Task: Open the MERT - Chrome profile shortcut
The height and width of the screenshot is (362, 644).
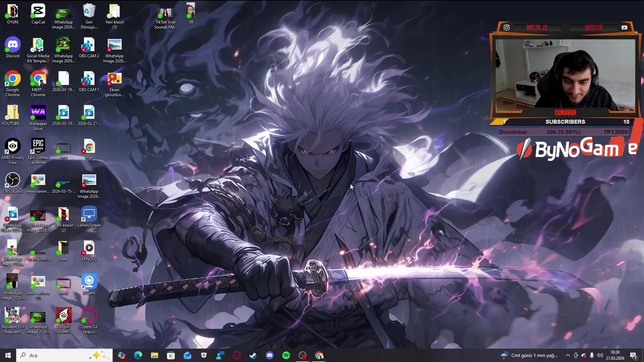Action: click(x=38, y=84)
